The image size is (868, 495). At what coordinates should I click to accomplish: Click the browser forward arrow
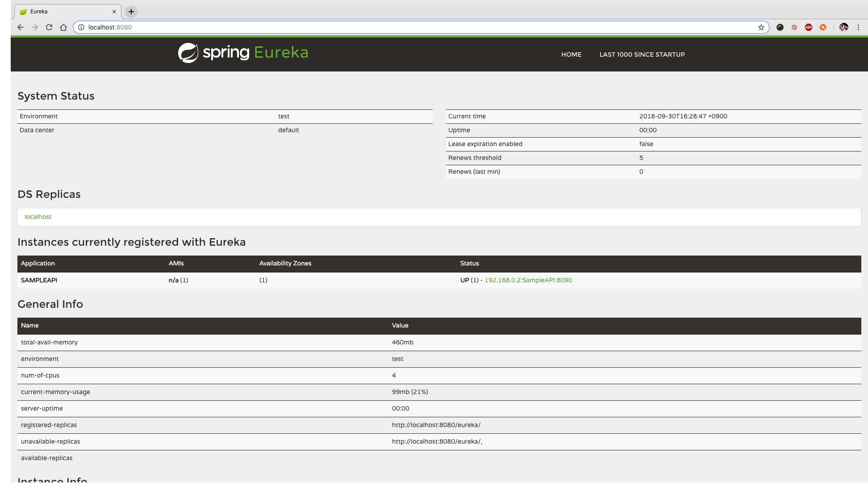(35, 27)
